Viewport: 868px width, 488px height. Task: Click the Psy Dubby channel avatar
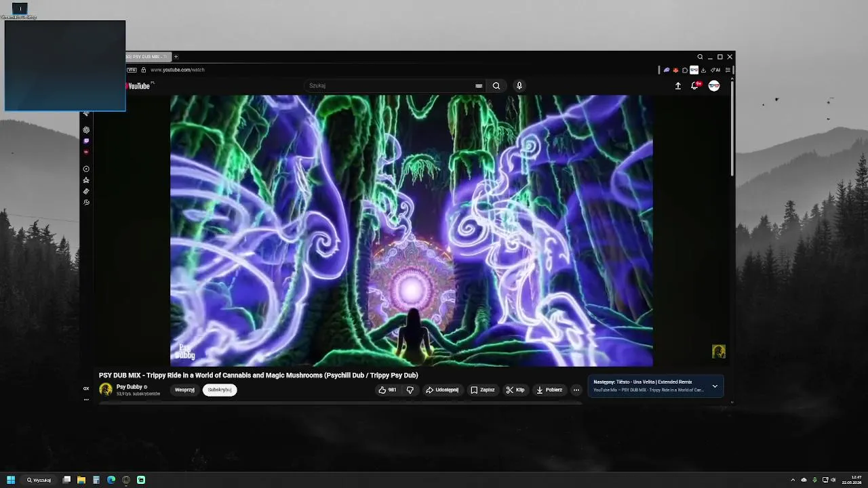[106, 389]
